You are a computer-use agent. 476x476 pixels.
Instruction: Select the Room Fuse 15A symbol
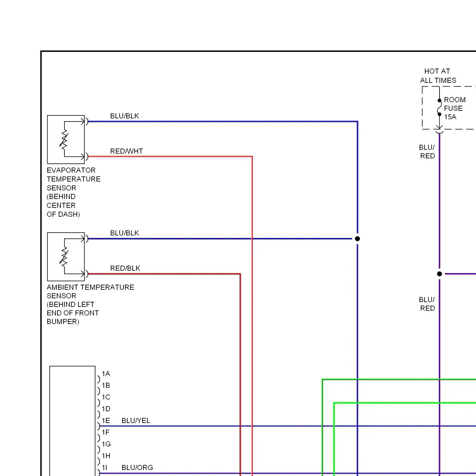440,108
